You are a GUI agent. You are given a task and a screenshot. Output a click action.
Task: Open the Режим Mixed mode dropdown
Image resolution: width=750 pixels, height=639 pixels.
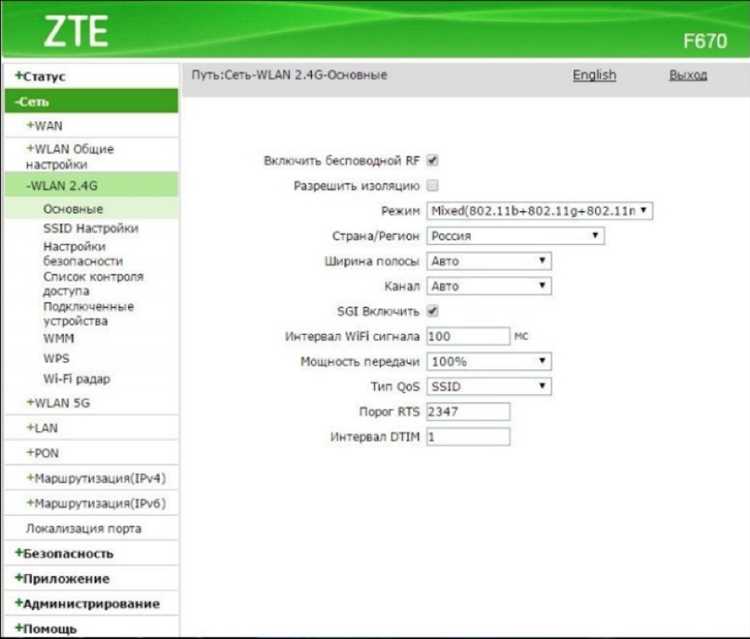point(540,210)
